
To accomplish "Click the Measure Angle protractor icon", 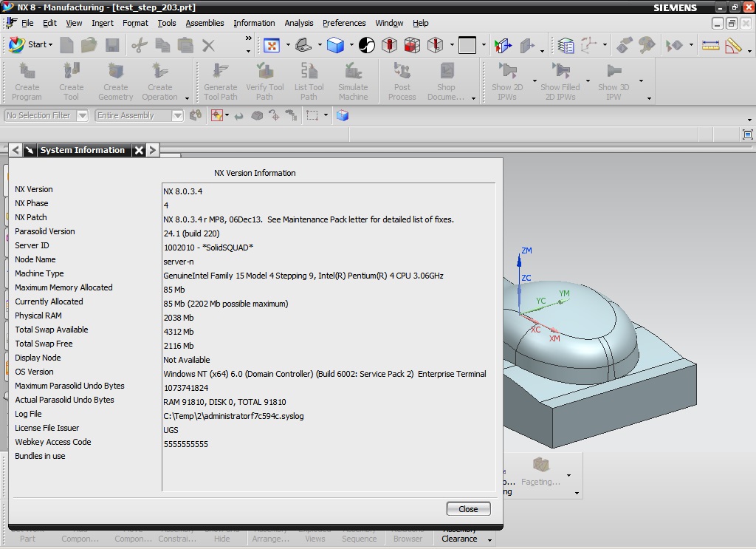I will pos(733,45).
